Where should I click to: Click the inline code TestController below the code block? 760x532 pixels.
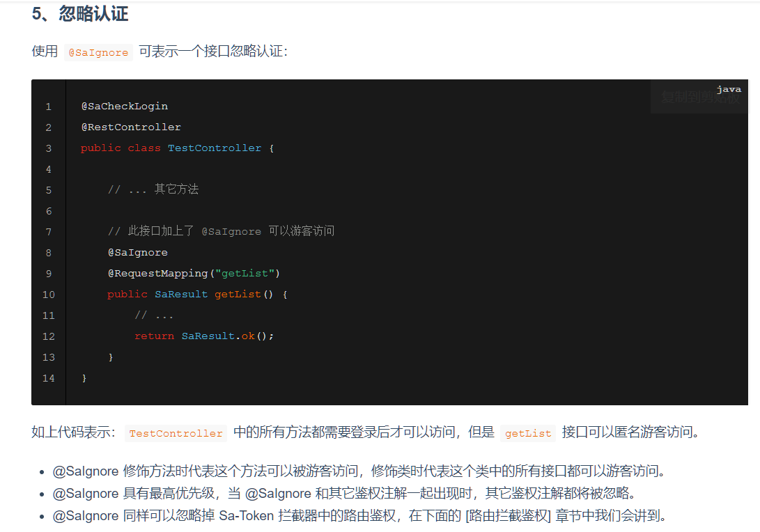click(x=176, y=433)
